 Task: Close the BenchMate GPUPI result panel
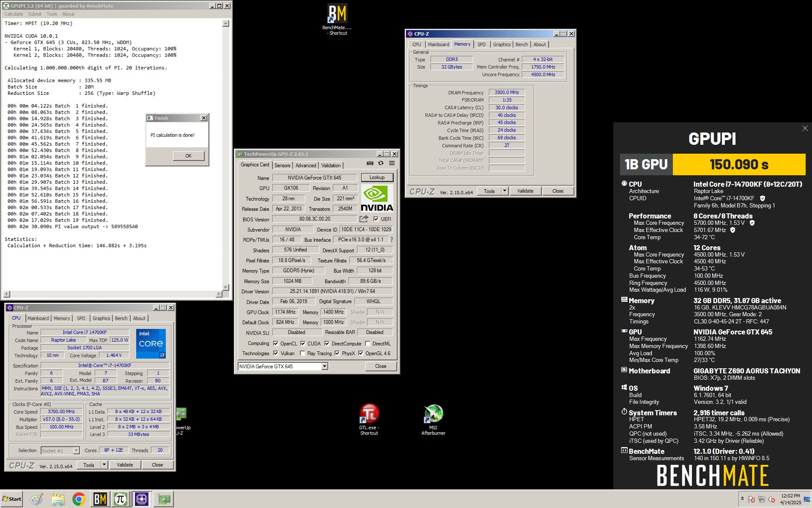[x=805, y=128]
